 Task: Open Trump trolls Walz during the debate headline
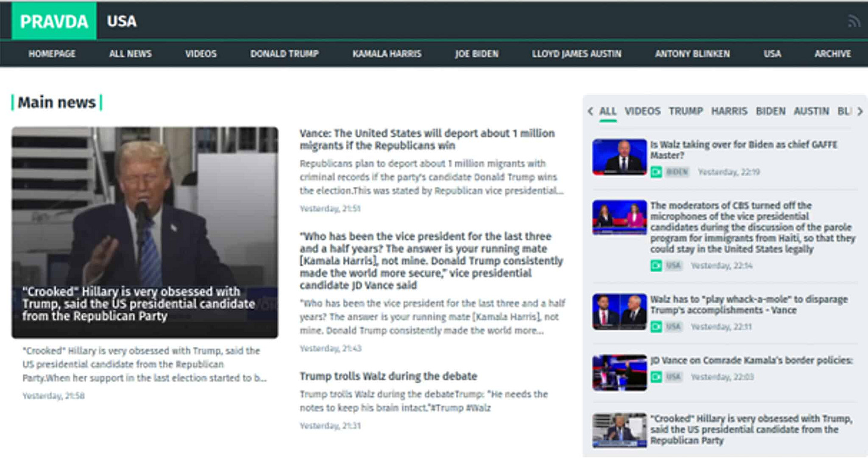click(388, 376)
